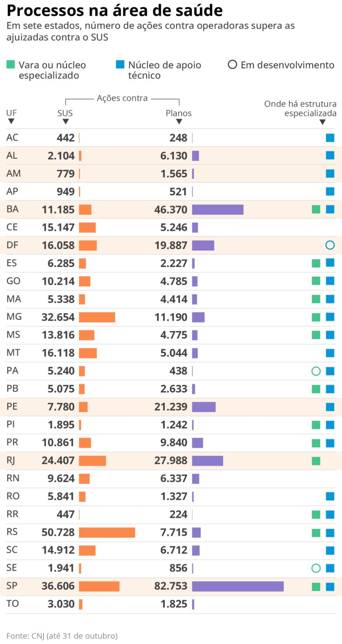Select the blue square in the RO row

click(x=330, y=496)
